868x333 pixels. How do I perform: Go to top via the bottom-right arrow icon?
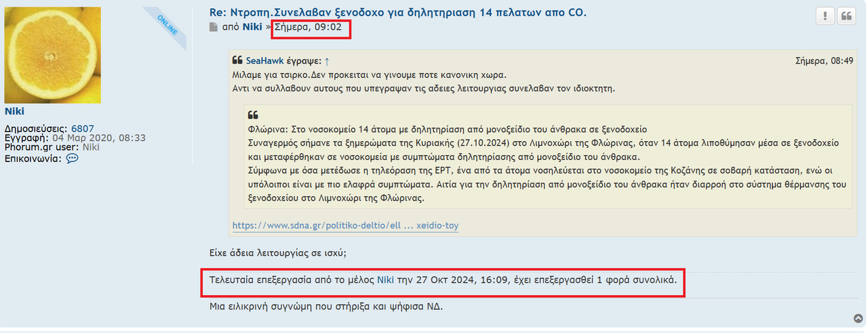pyautogui.click(x=859, y=318)
